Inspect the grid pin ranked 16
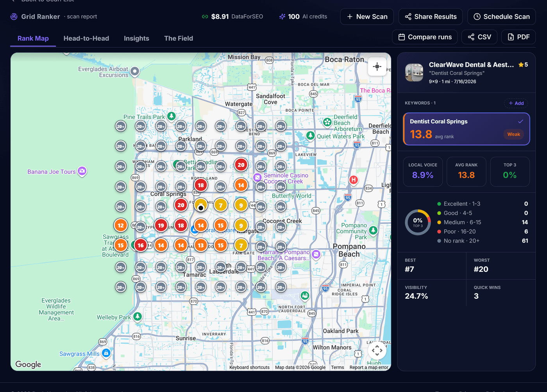The image size is (547, 392). (x=141, y=245)
